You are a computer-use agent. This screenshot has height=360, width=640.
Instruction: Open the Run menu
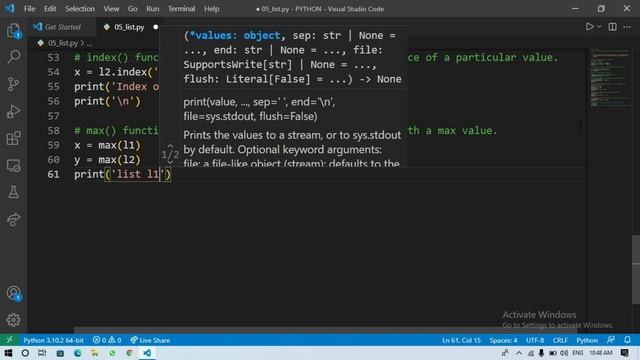click(153, 9)
